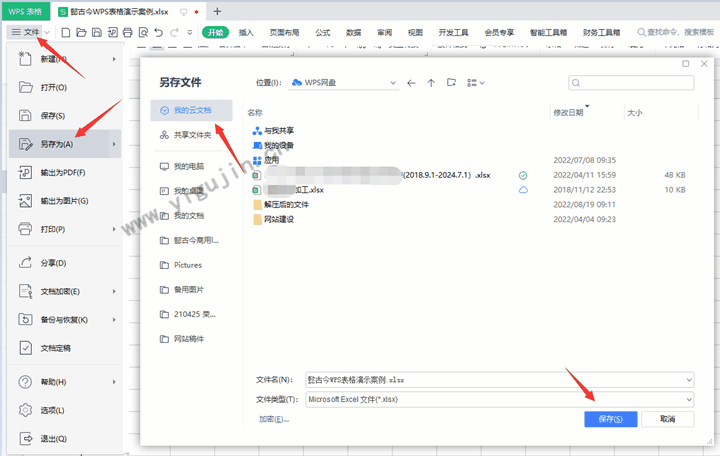Screen dimensions: 720x456
Task: Switch to the 插入 ribbon tab
Action: pyautogui.click(x=246, y=32)
